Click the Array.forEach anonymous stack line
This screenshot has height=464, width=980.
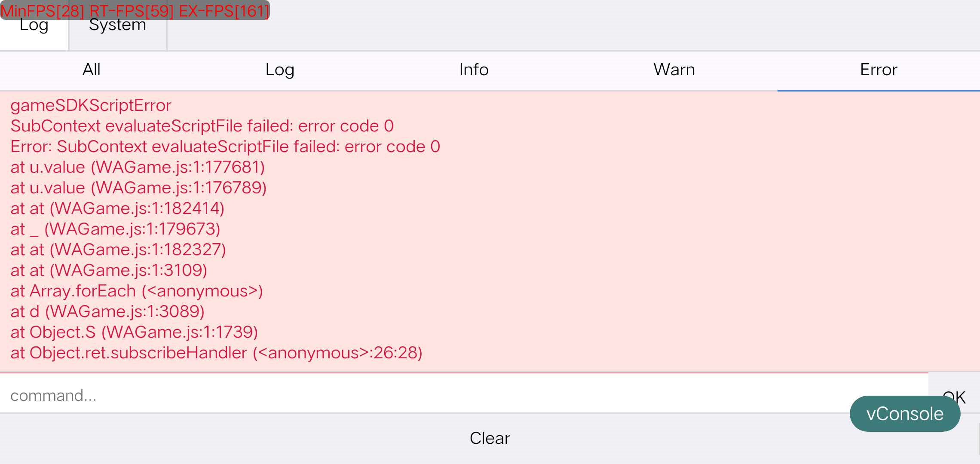tap(137, 291)
